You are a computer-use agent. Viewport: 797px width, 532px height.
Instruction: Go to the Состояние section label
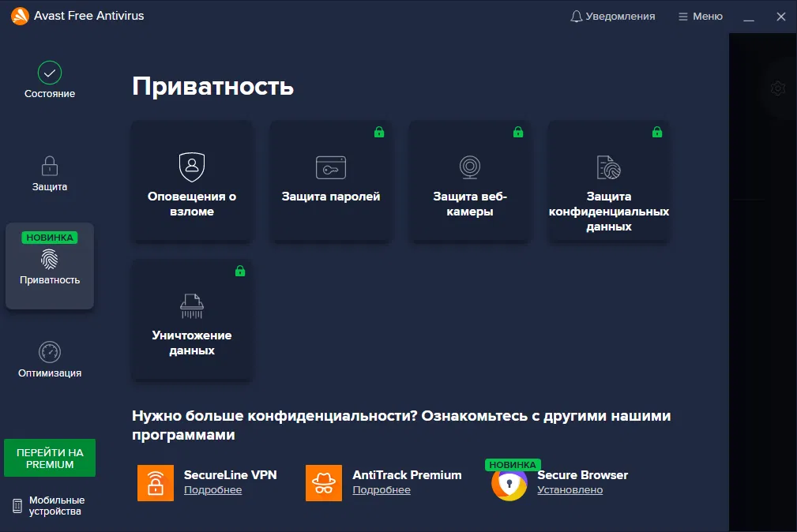pos(50,93)
